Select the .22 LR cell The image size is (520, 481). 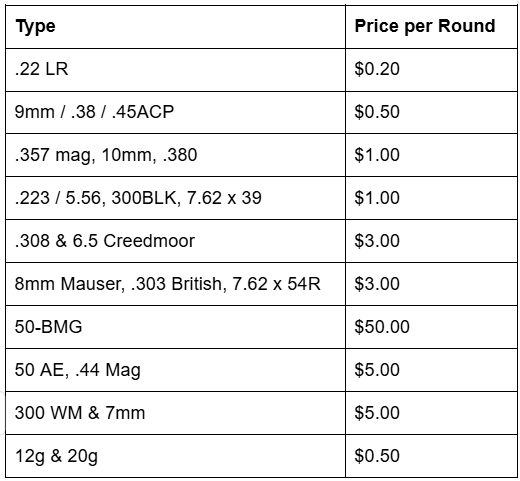click(175, 70)
